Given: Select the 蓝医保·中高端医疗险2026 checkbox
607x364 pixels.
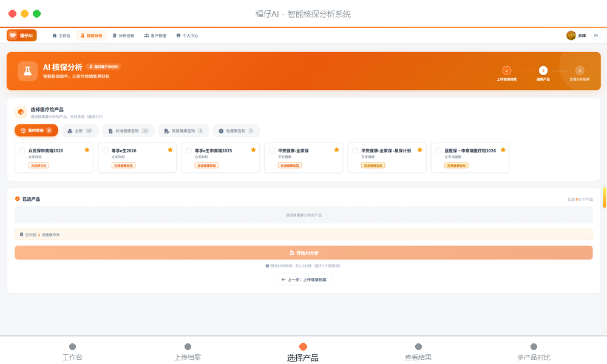Looking at the screenshot, I should (438, 151).
